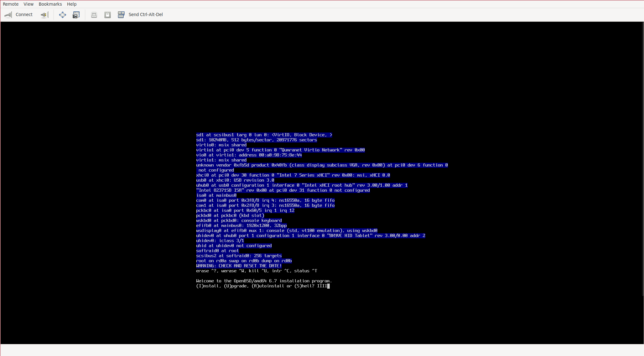Open the Remote menu
The image size is (644, 356).
click(11, 4)
